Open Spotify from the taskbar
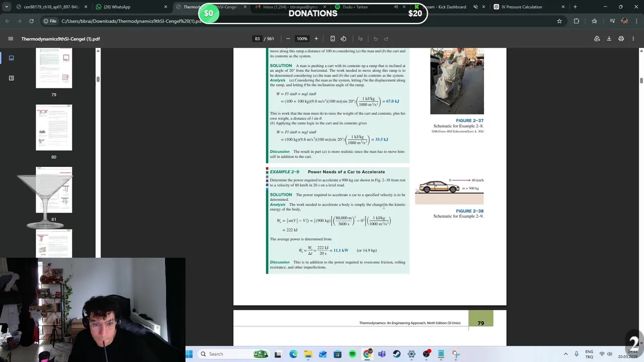This screenshot has width=644, height=362. coord(352,354)
